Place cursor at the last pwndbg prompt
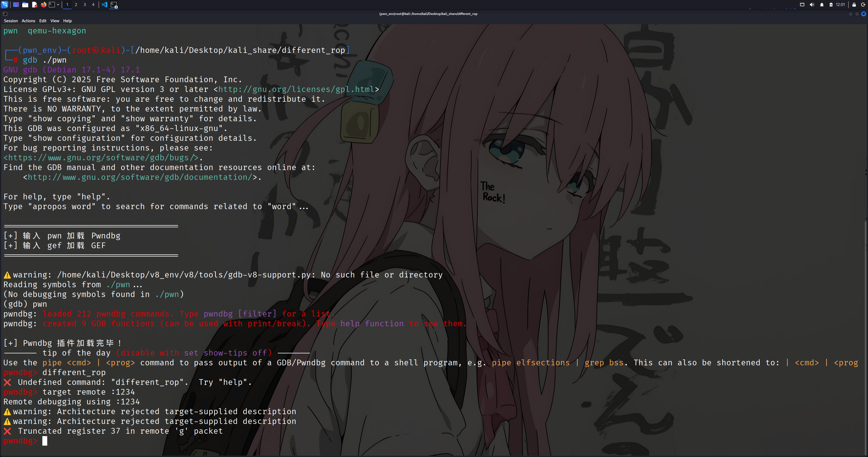 click(x=45, y=441)
